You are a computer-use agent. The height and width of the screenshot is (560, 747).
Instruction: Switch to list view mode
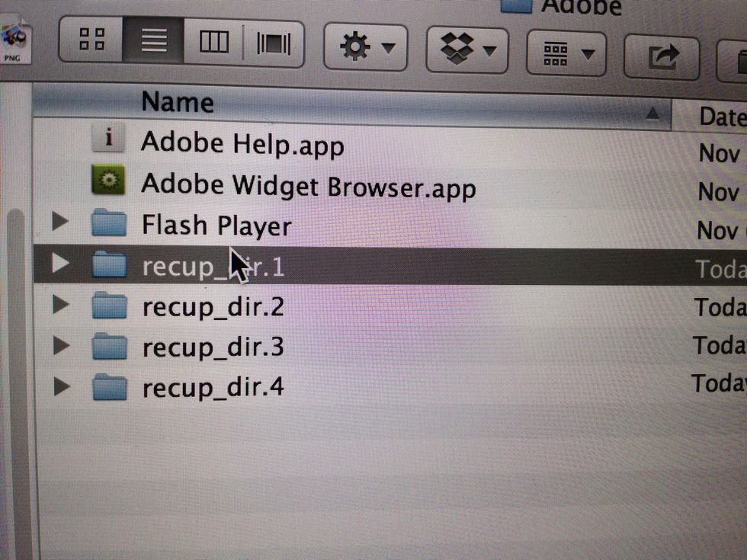click(x=153, y=40)
